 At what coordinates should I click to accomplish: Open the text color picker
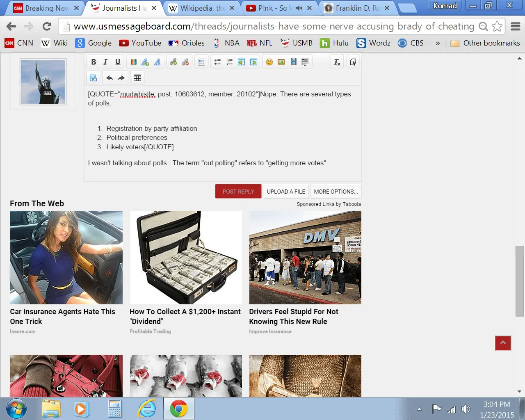point(133,62)
